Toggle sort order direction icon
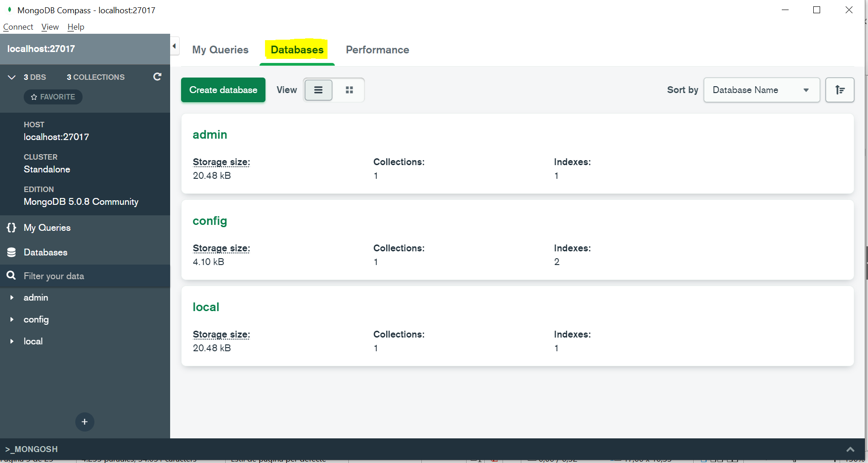The height and width of the screenshot is (463, 868). pyautogui.click(x=839, y=90)
